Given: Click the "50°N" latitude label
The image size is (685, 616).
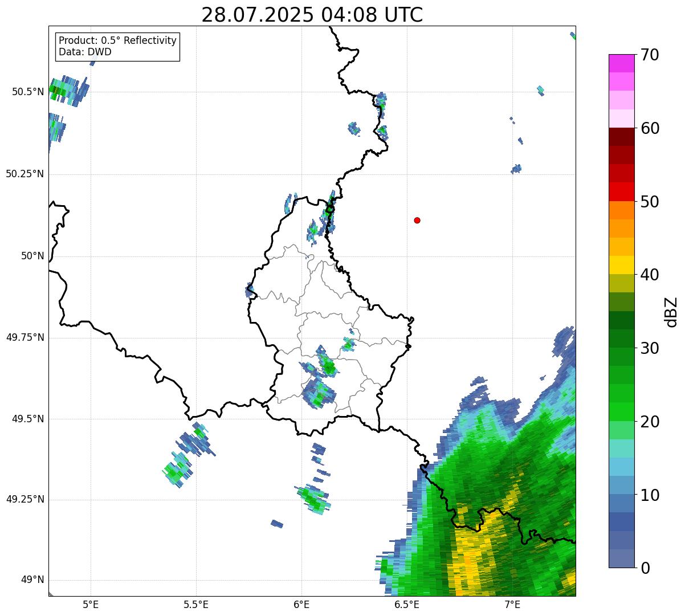Looking at the screenshot, I should pyautogui.click(x=32, y=256).
